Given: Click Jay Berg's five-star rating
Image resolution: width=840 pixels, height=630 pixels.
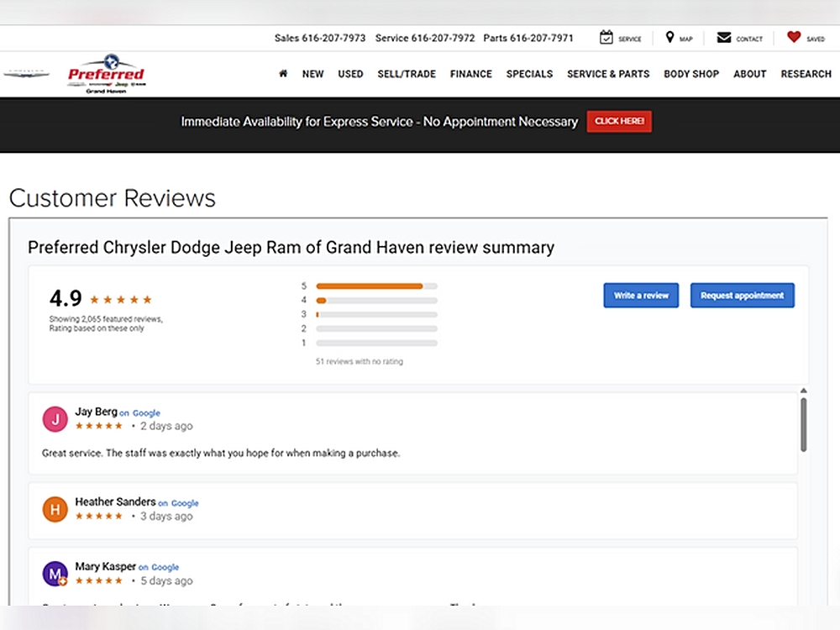Looking at the screenshot, I should pyautogui.click(x=99, y=426).
